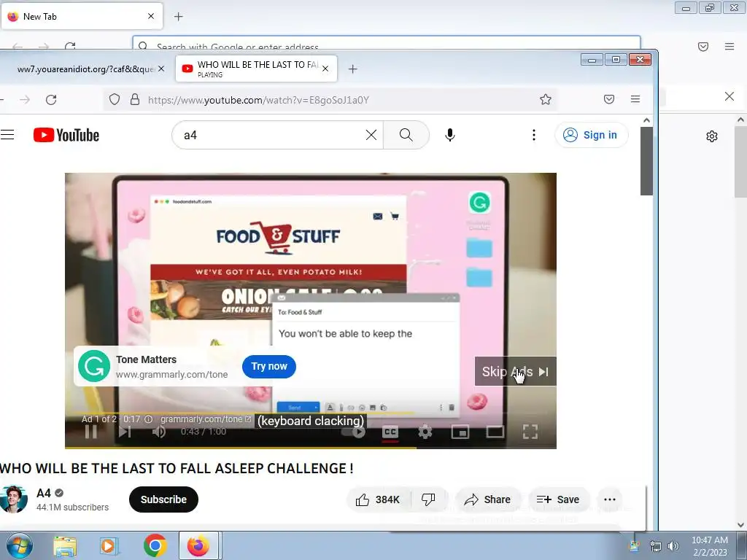
Task: Run YouTube search with magnifier button
Action: 406,135
